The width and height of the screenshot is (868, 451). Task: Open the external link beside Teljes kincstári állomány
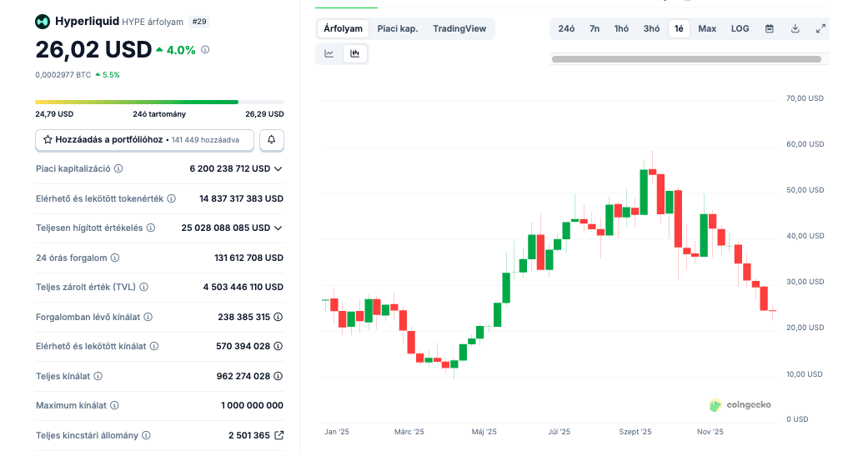click(x=279, y=435)
